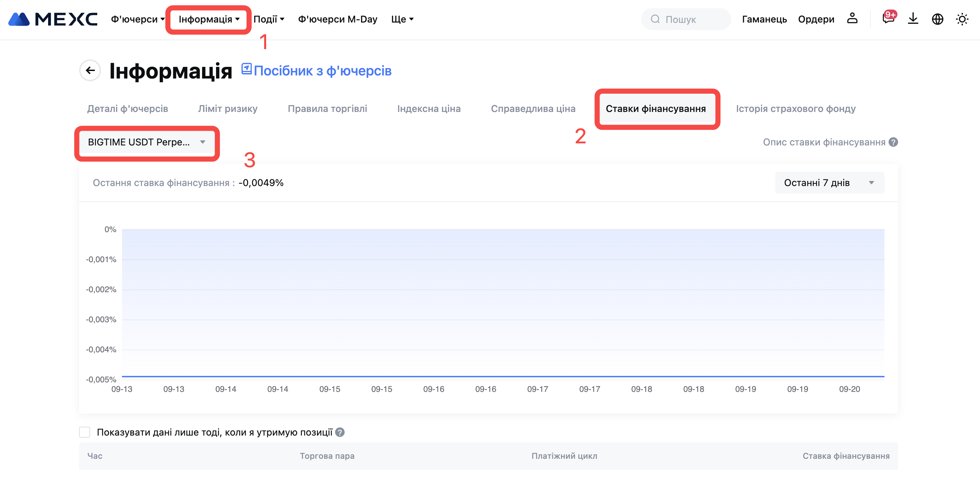Viewport: 980px width, 482px height.
Task: Click the MEXC logo
Action: pyautogui.click(x=53, y=19)
